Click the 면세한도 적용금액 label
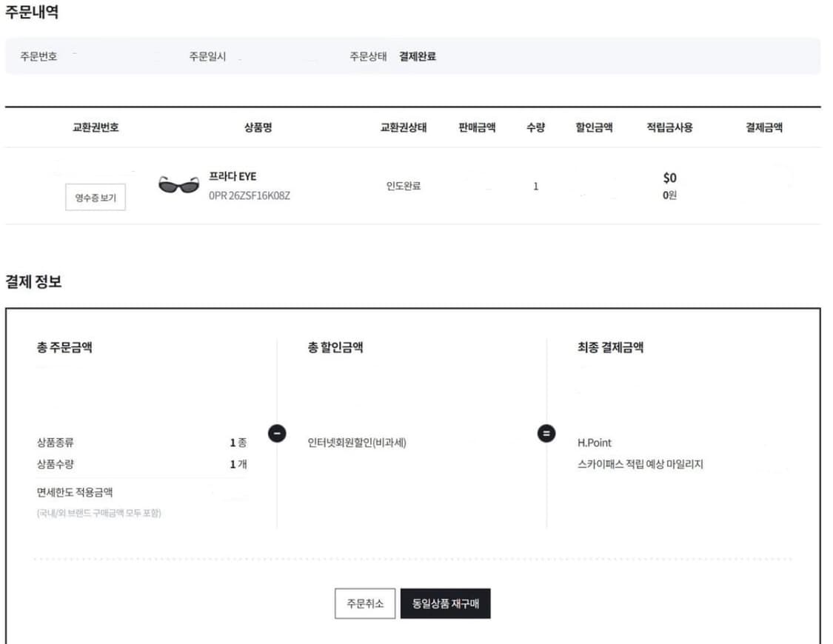833x644 pixels. (x=75, y=492)
